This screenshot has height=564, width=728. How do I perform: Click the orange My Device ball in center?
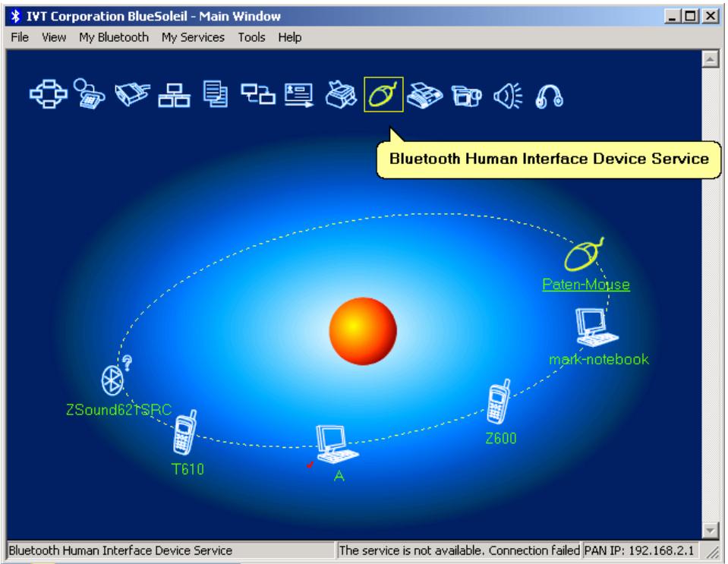coord(363,331)
